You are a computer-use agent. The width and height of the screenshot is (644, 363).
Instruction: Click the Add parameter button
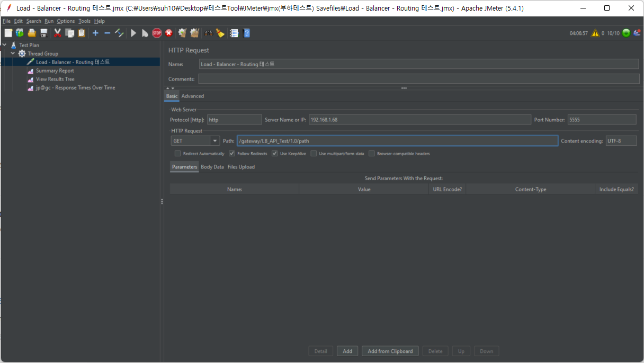(347, 351)
